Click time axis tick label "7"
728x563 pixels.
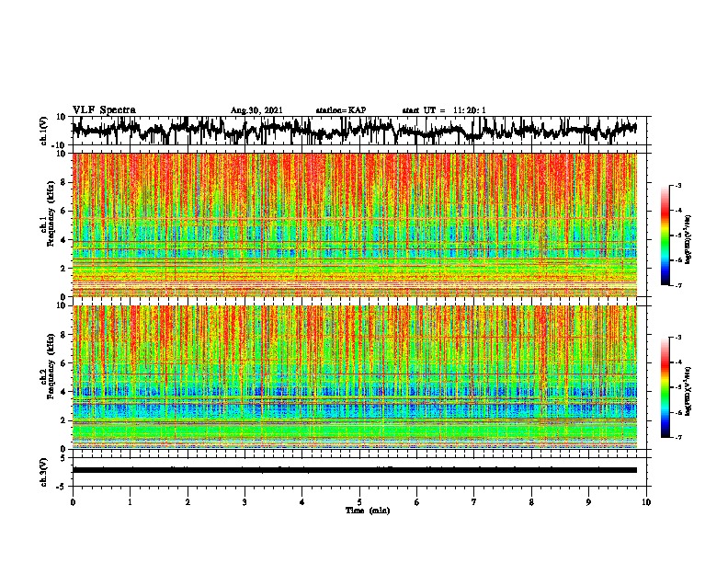(474, 502)
